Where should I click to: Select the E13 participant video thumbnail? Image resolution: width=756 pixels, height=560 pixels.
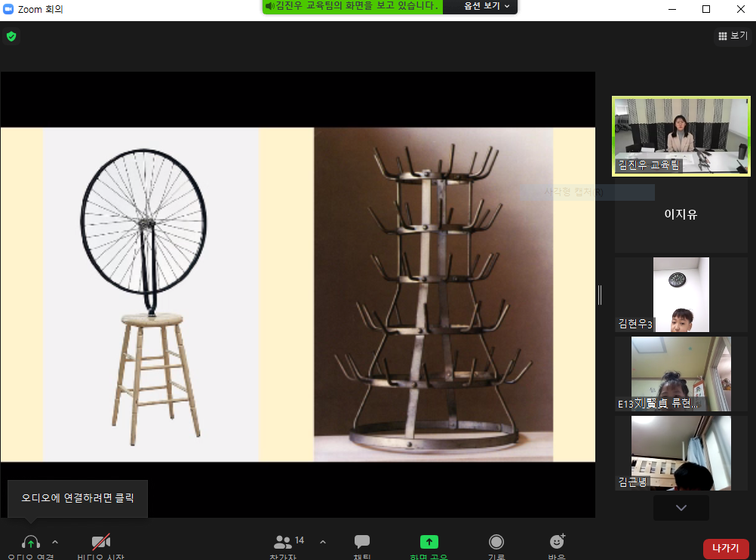pos(681,374)
